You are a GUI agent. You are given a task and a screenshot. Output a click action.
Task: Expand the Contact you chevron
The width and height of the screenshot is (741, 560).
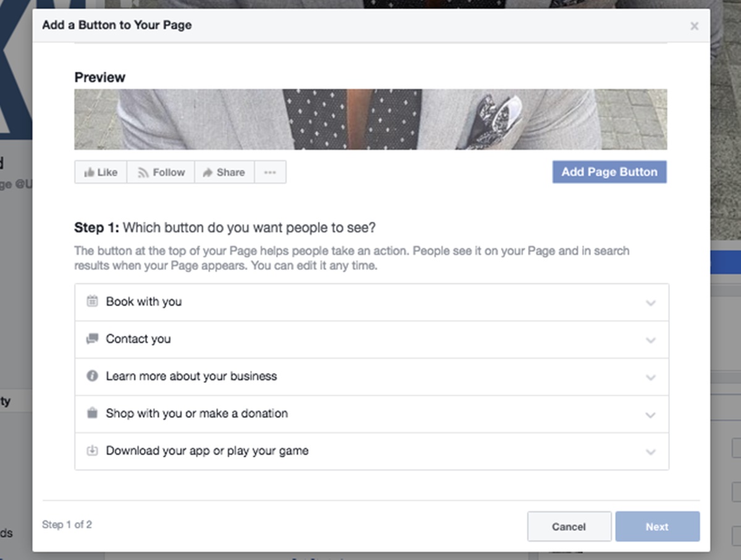pyautogui.click(x=650, y=340)
